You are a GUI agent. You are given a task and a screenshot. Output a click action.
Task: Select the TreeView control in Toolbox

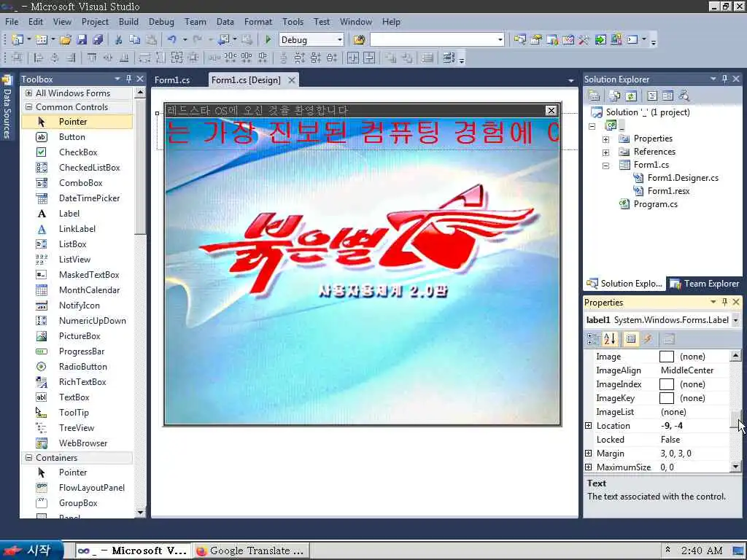tap(77, 428)
